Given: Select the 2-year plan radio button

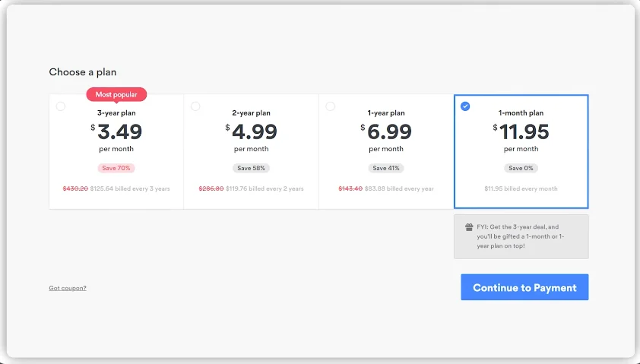Looking at the screenshot, I should 195,106.
